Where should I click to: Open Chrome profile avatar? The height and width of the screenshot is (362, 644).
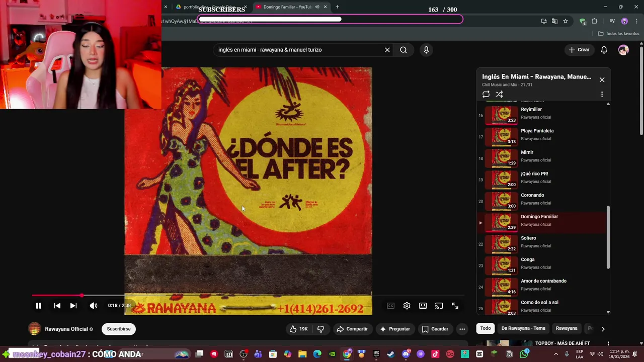624,21
